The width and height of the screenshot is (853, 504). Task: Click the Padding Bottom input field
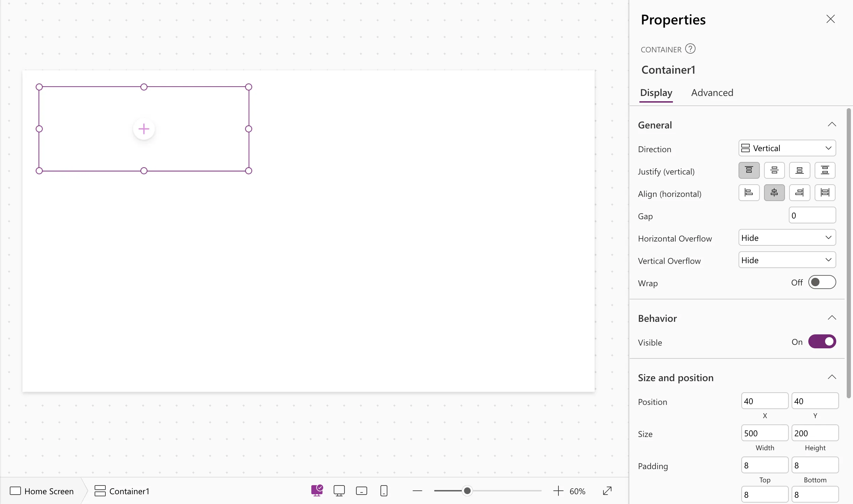click(x=815, y=465)
